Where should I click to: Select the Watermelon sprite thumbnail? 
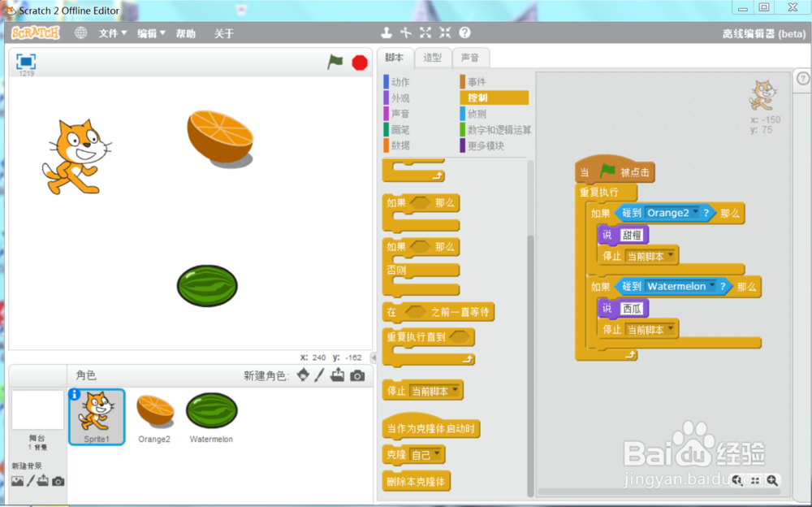pos(211,417)
